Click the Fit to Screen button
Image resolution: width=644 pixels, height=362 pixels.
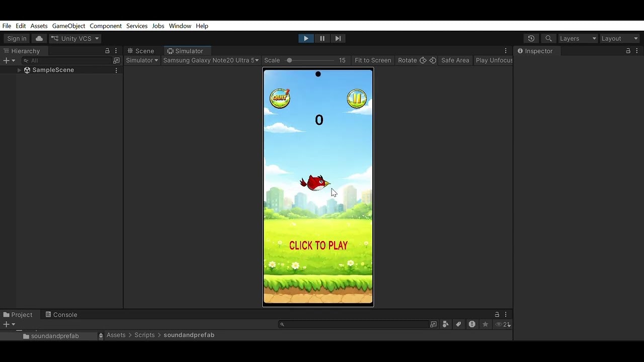373,60
